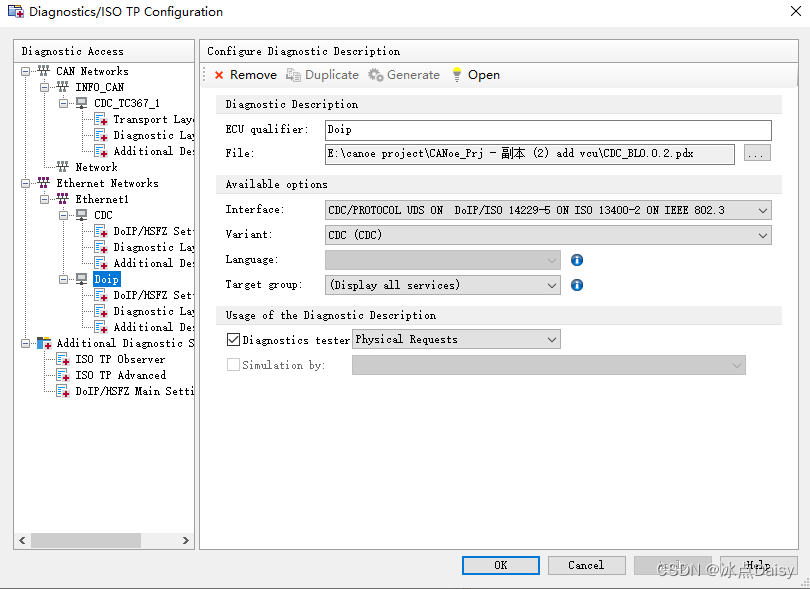Click the Duplicate icon

pyautogui.click(x=291, y=74)
